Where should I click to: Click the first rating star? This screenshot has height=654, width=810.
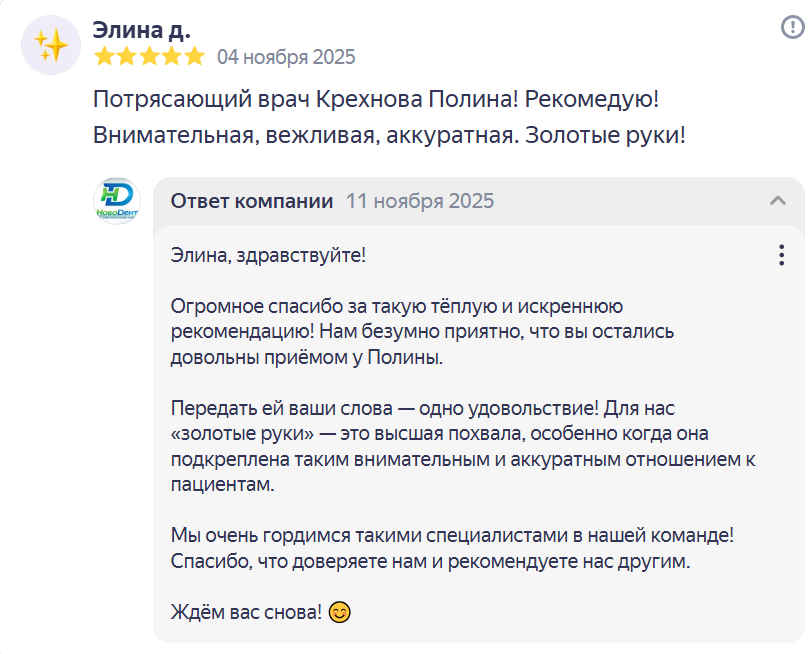[104, 56]
